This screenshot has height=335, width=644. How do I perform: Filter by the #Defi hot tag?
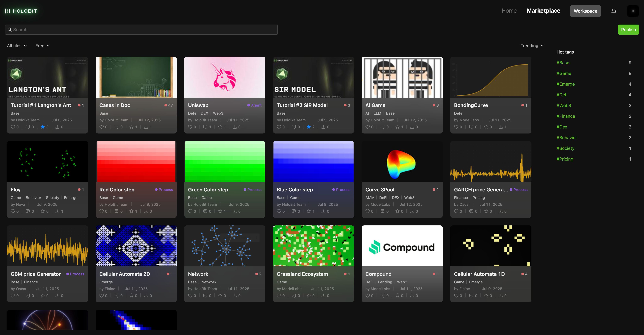[x=562, y=95]
